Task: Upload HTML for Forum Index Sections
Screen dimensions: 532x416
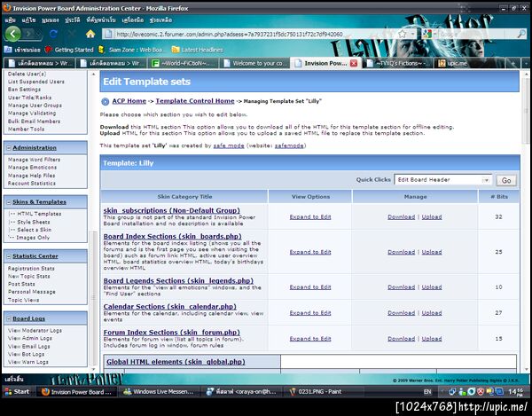Action: point(432,339)
